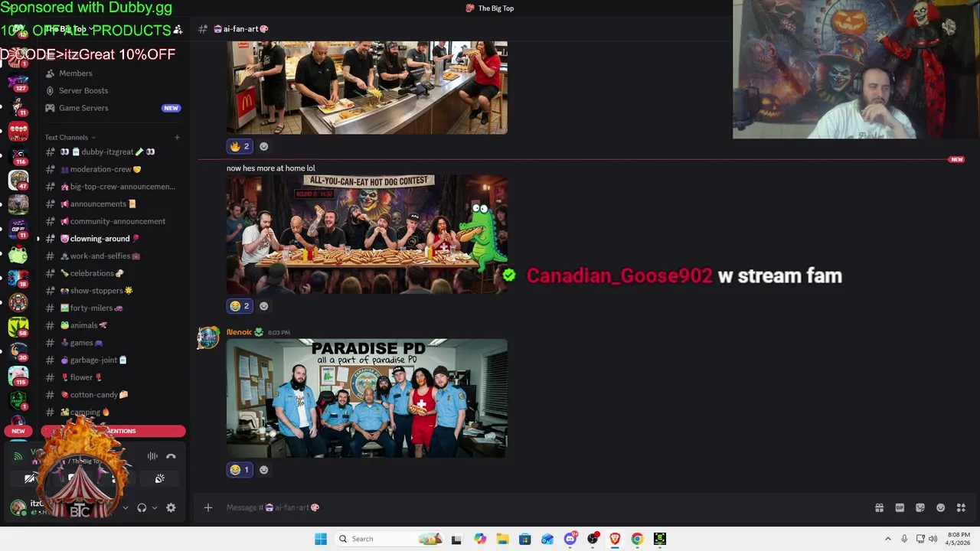Open the soundboard button in voice panel
Screen dimensions: 980x551
(159, 478)
